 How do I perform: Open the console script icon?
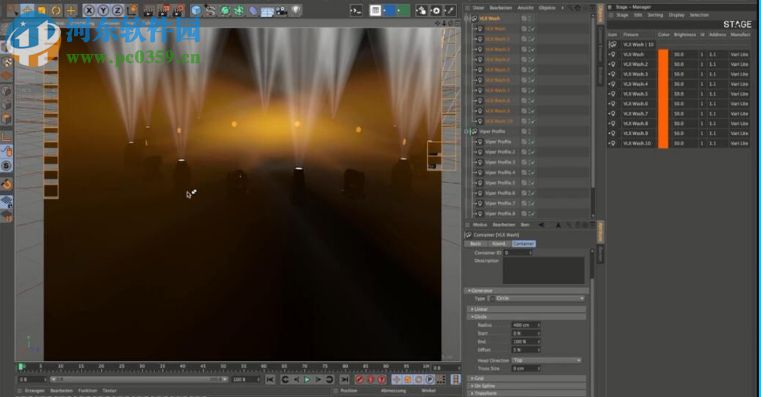coord(356,10)
